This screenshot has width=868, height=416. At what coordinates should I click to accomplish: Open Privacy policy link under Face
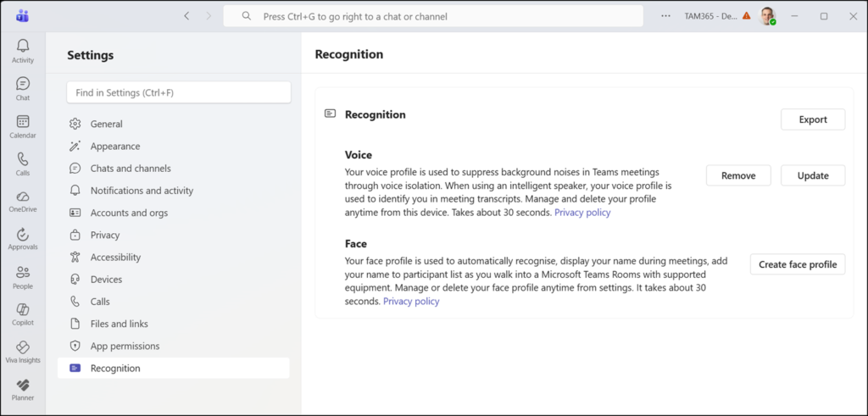tap(411, 301)
